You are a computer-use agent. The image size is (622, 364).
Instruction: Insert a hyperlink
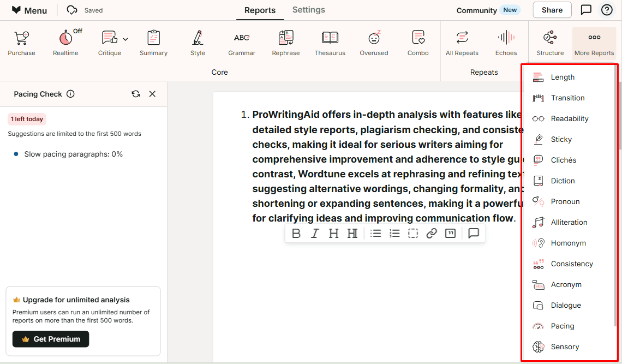pos(432,234)
